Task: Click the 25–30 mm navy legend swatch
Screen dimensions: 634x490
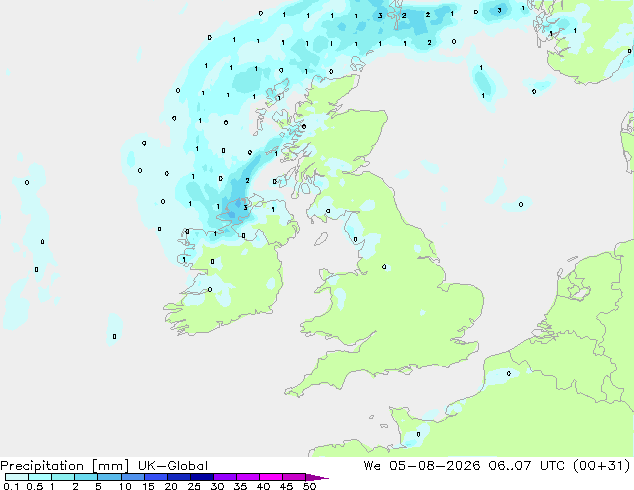Action: click(x=202, y=477)
